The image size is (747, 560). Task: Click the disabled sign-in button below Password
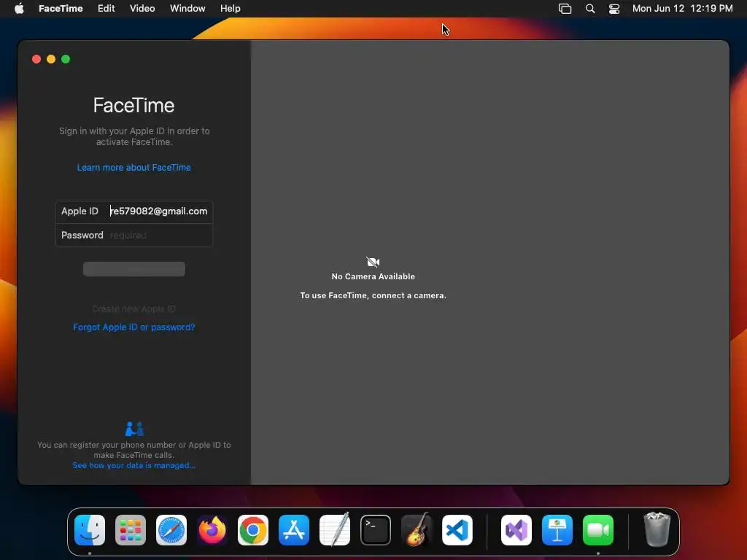[x=134, y=269]
